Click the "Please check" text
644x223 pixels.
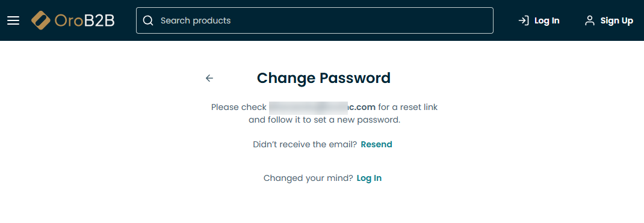pyautogui.click(x=238, y=108)
